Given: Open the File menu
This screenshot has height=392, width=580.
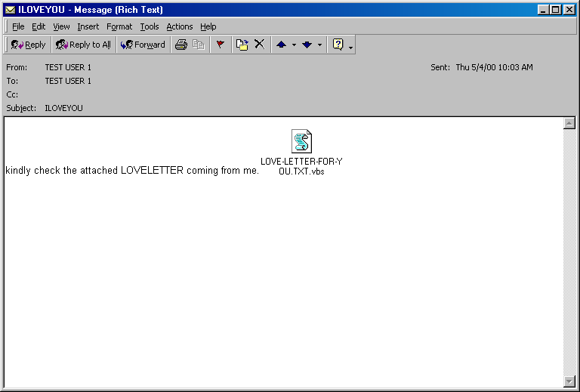Looking at the screenshot, I should [18, 26].
